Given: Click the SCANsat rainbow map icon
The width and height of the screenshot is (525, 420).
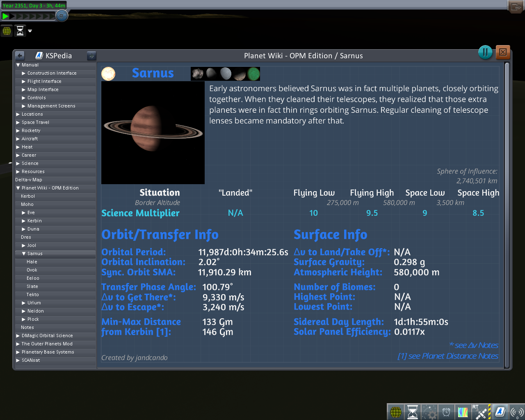Looking at the screenshot, I should (463, 412).
